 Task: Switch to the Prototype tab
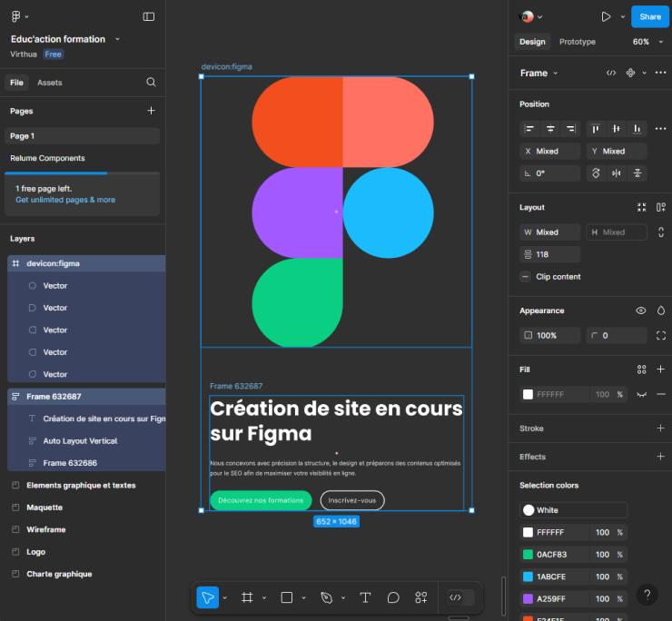[578, 42]
